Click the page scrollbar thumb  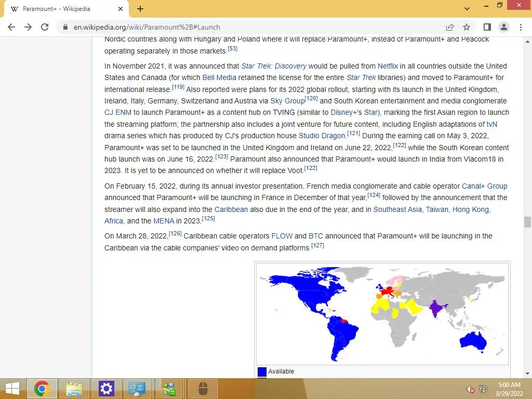(527, 222)
